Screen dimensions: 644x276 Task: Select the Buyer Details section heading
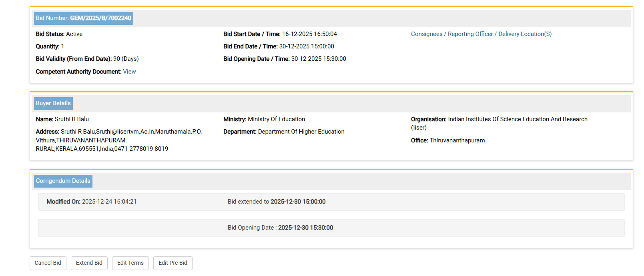click(x=53, y=104)
